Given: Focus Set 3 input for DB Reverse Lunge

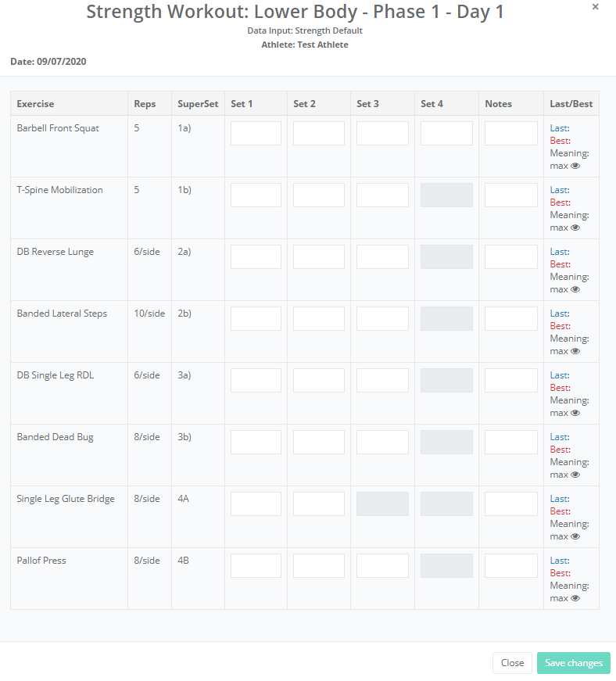Looking at the screenshot, I should point(382,256).
